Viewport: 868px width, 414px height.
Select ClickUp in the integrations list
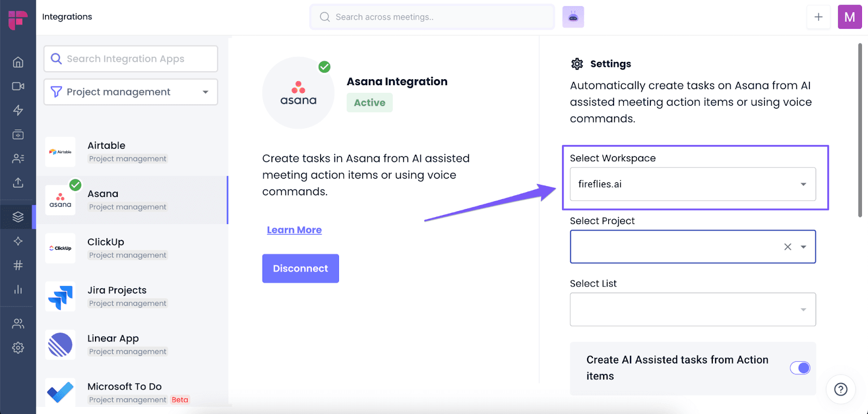(x=132, y=249)
